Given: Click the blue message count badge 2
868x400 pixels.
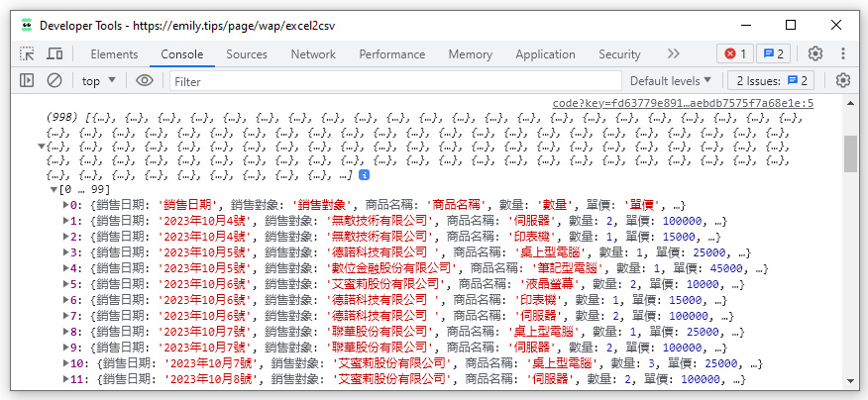Looking at the screenshot, I should pos(773,53).
